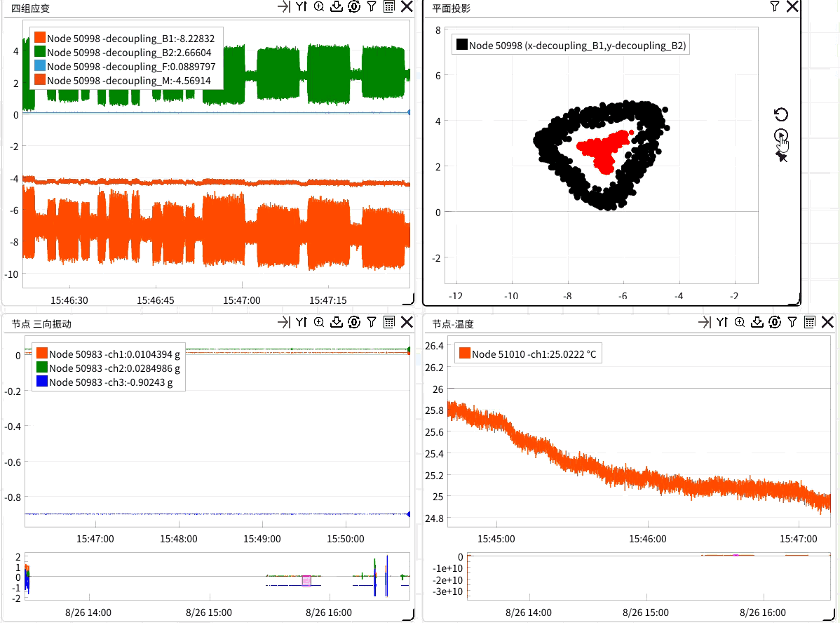The width and height of the screenshot is (840, 623).
Task: Click the pink range selector in vibration overview
Action: (306, 580)
